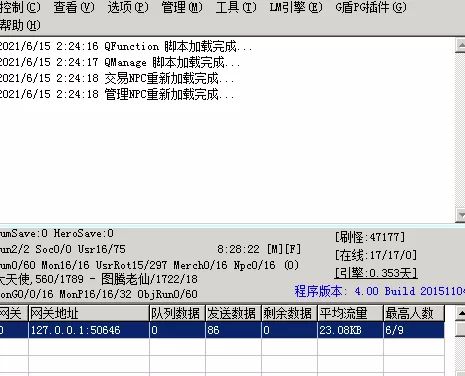The height and width of the screenshot is (376, 465).
Task: Select the 管理NPC重新加载完成 log line
Action: coord(117,94)
